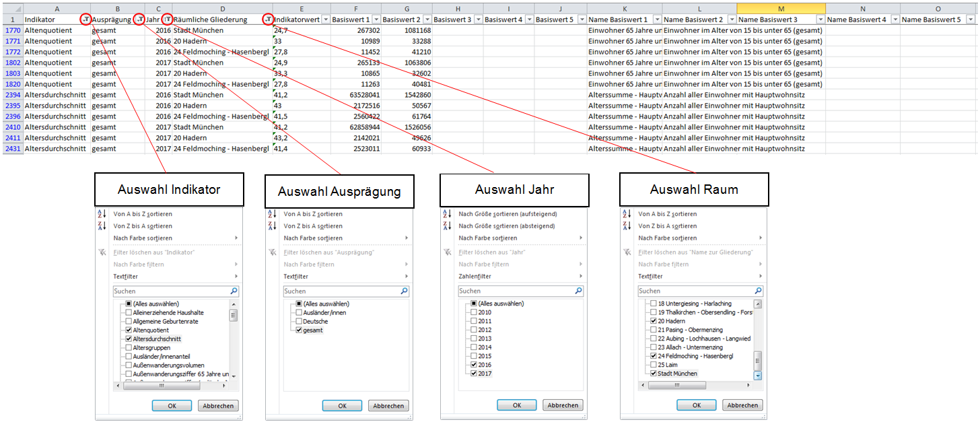Uncheck the Altenquotient checkbox

[129, 330]
